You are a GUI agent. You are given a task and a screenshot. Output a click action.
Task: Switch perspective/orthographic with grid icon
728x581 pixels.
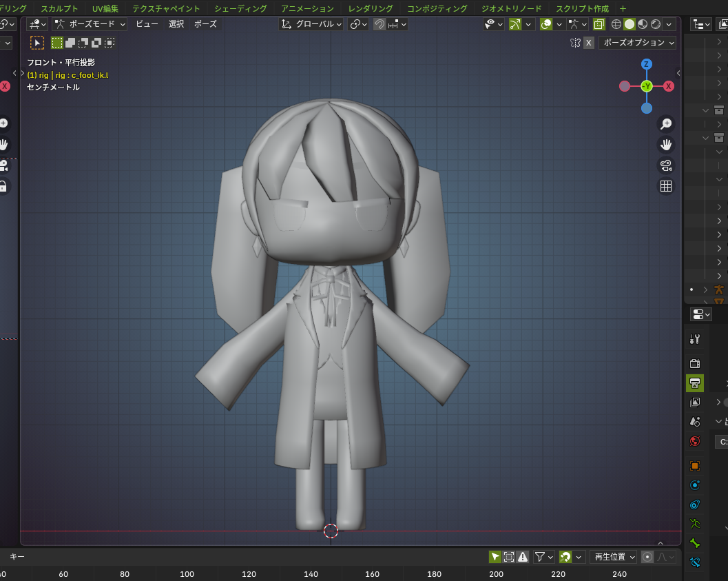click(x=666, y=186)
